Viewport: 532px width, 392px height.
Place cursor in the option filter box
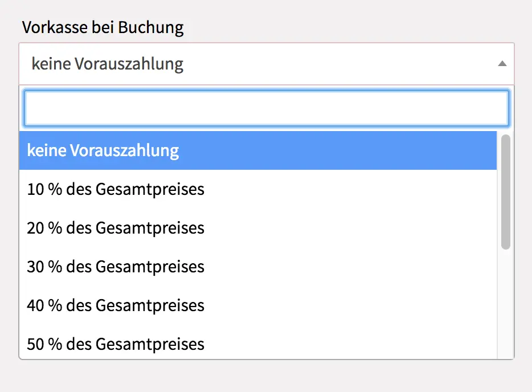click(x=266, y=108)
